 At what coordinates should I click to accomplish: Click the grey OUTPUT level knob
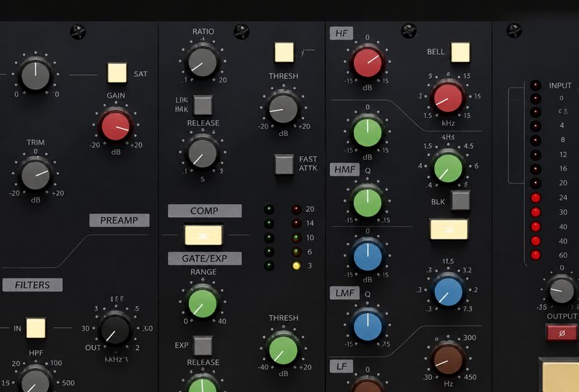(561, 291)
